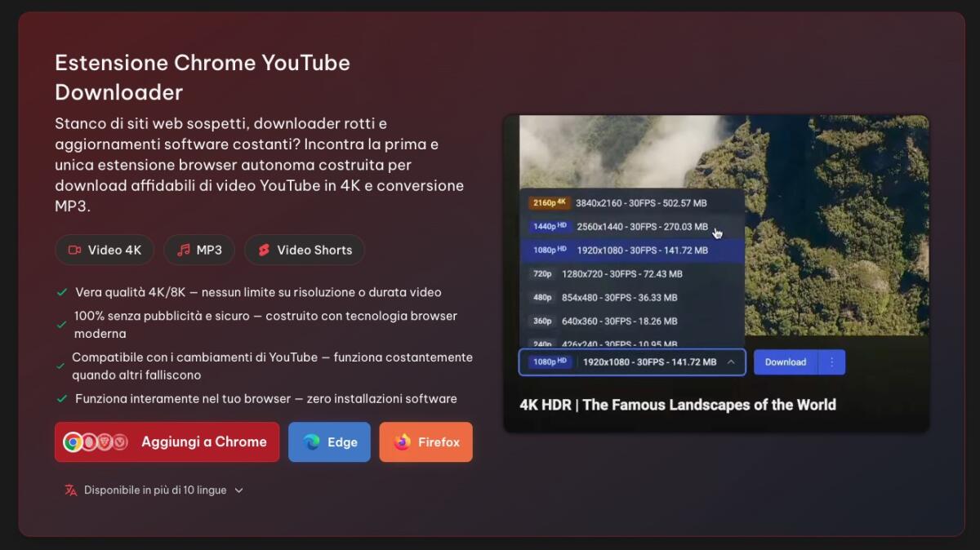Click the Chrome logo inside the red button
Viewport: 980px width, 550px height.
(x=73, y=441)
